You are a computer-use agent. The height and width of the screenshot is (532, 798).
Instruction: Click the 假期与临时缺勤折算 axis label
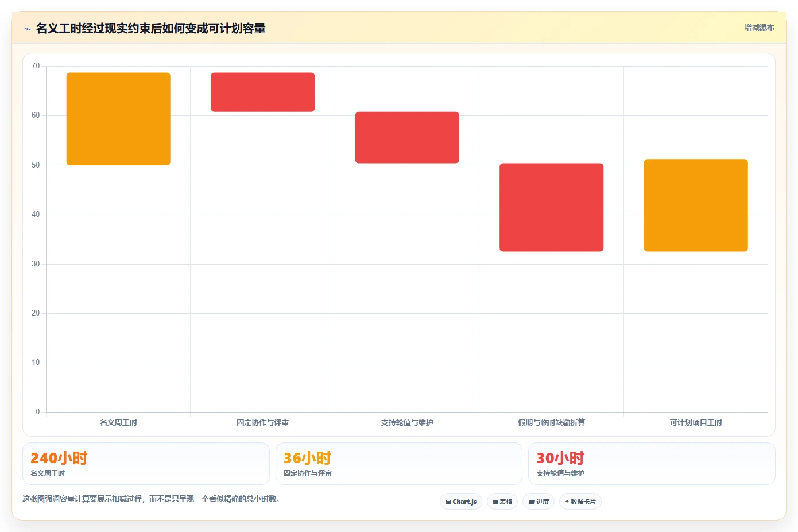tap(551, 422)
